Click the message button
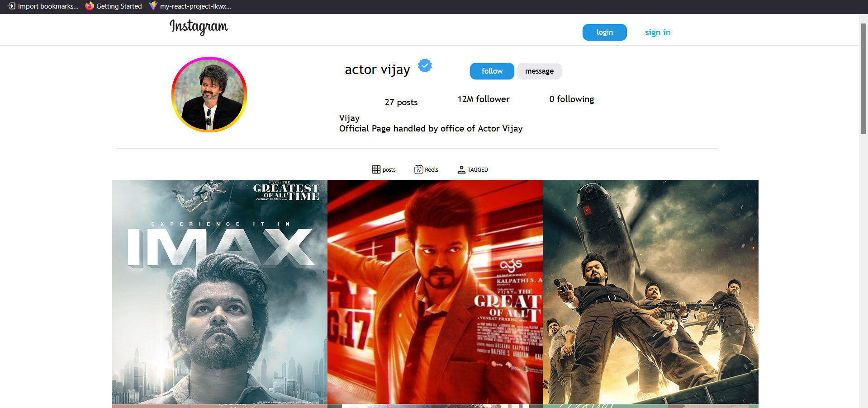The height and width of the screenshot is (408, 868). (539, 71)
